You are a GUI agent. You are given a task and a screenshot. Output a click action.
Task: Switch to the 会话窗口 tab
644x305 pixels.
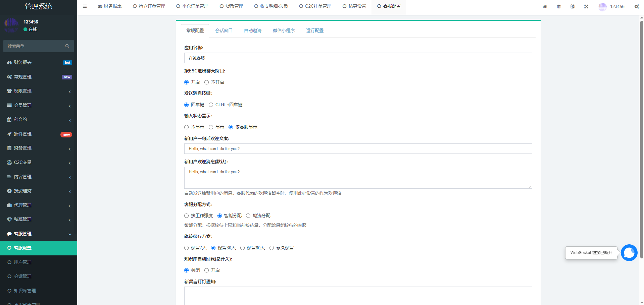tap(224, 30)
